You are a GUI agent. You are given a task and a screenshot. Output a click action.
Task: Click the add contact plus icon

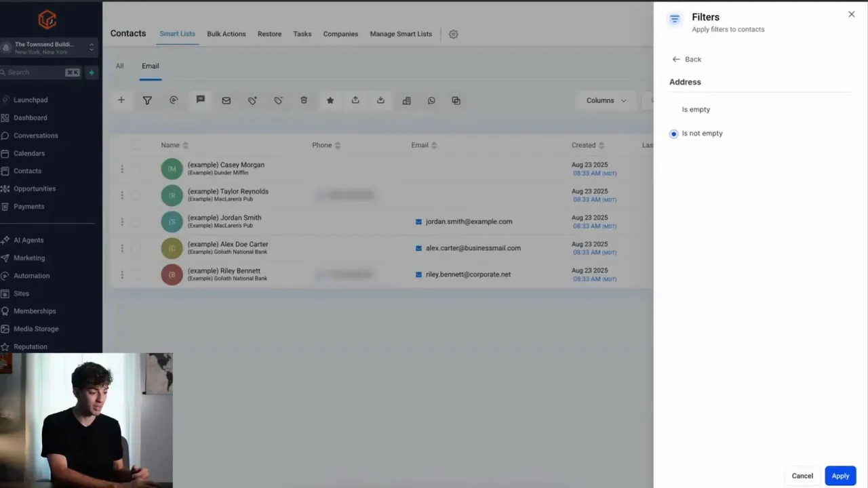coord(121,100)
